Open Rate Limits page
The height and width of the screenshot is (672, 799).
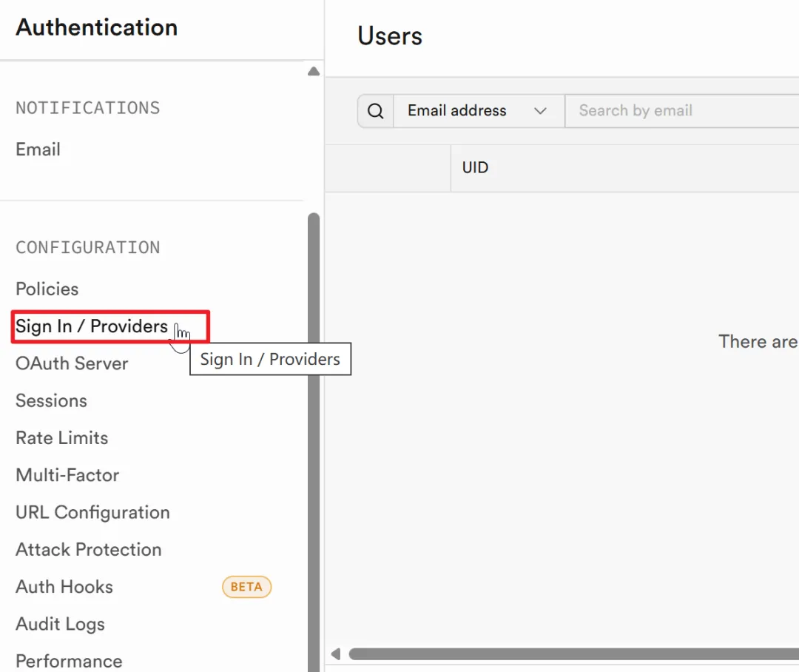(x=62, y=438)
